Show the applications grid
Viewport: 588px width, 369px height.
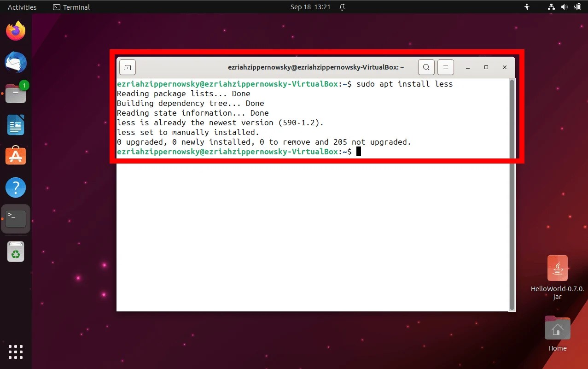pos(15,351)
